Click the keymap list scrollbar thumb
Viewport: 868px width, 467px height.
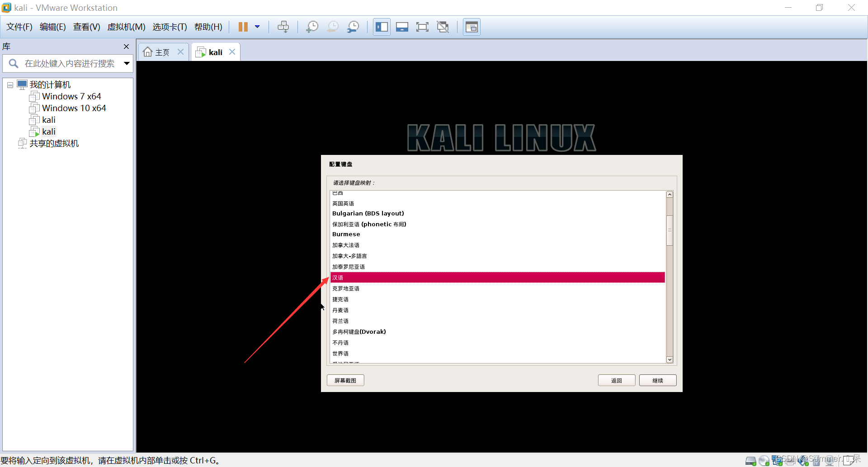click(x=670, y=230)
